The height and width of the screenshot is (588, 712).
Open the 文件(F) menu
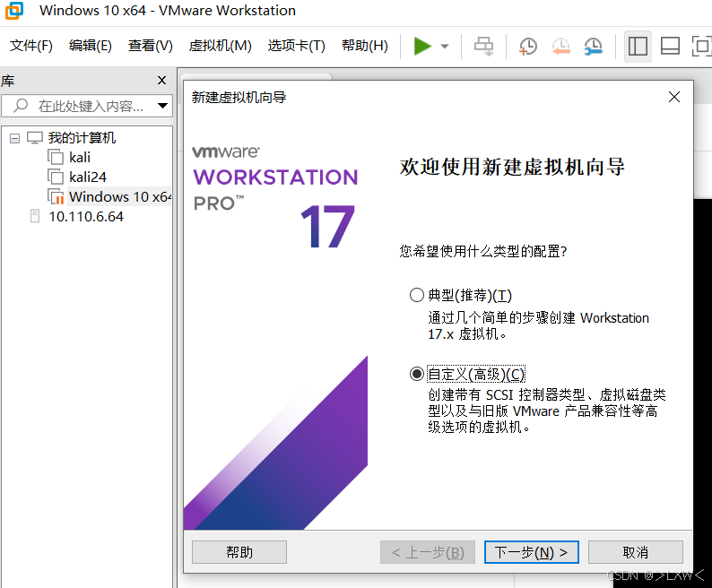[31, 46]
